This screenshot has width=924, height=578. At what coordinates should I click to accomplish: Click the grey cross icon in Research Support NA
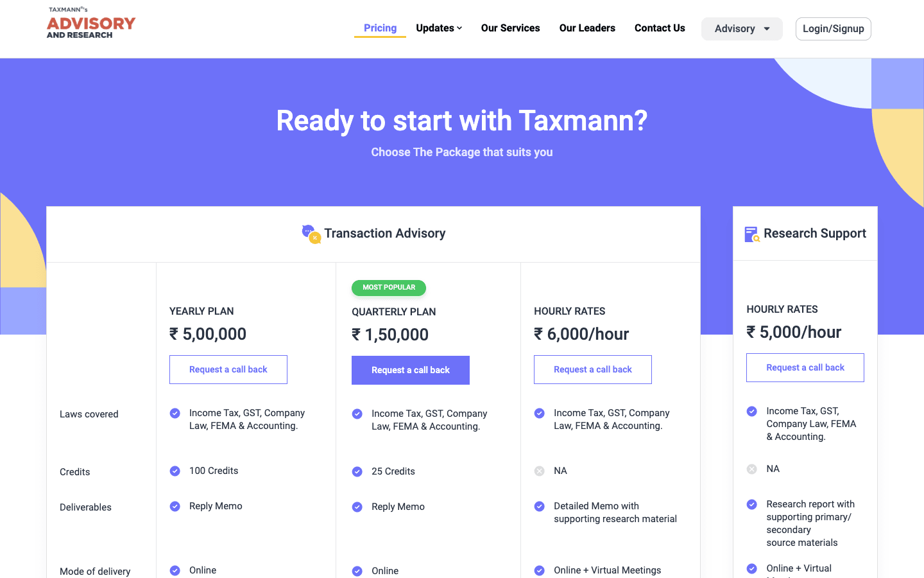752,469
